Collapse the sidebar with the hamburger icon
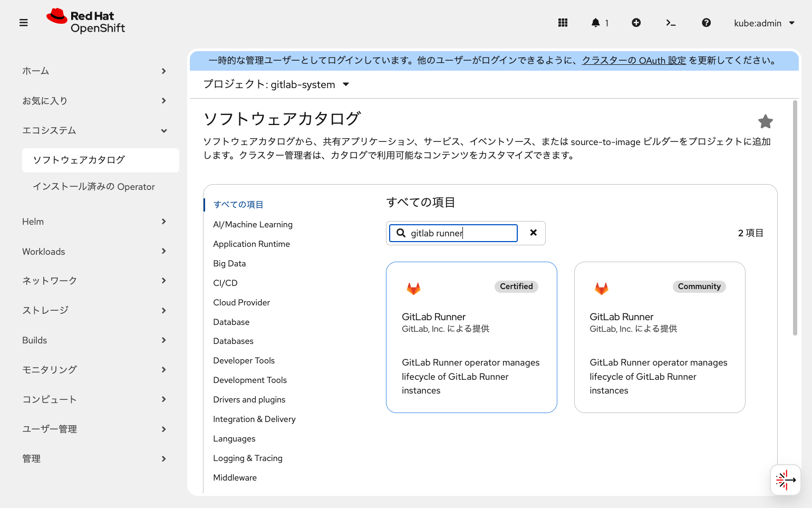The image size is (812, 508). 23,23
